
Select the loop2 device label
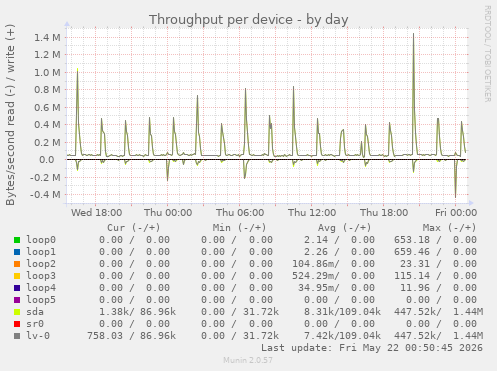click(41, 264)
